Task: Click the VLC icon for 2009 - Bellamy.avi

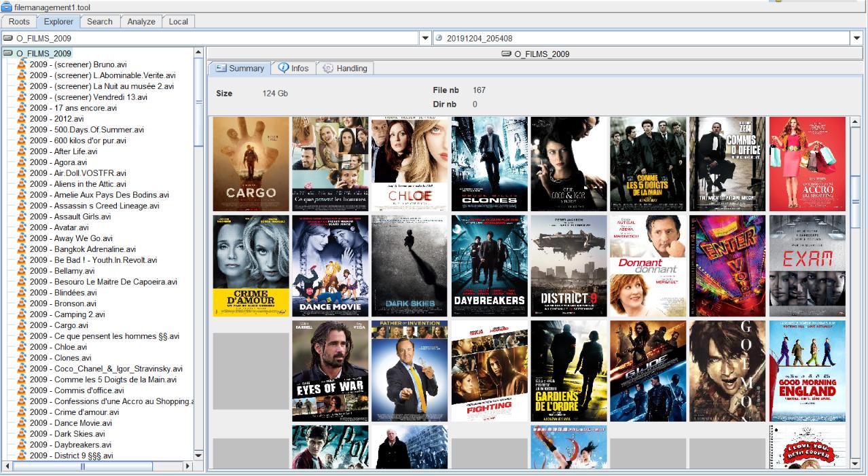Action: [x=22, y=271]
